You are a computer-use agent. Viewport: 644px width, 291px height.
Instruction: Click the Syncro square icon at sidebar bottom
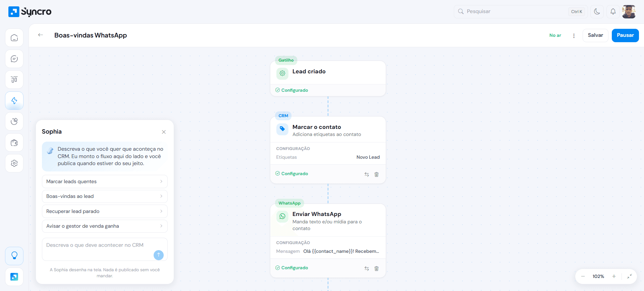click(x=14, y=277)
